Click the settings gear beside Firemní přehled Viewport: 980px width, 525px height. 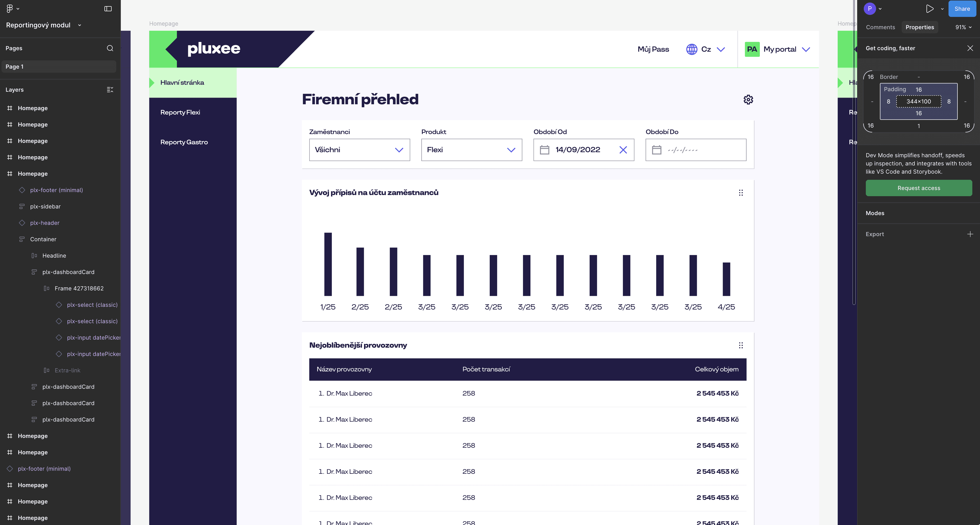[x=748, y=100]
